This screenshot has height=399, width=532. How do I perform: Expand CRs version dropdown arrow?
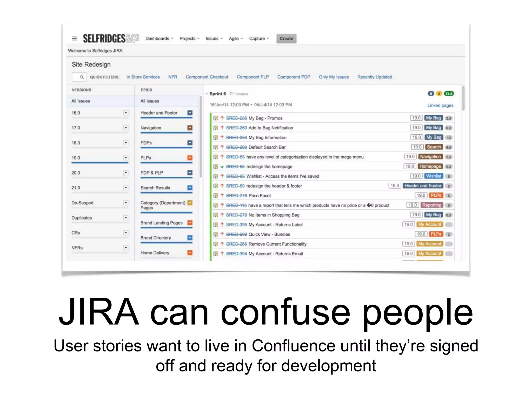pos(126,232)
